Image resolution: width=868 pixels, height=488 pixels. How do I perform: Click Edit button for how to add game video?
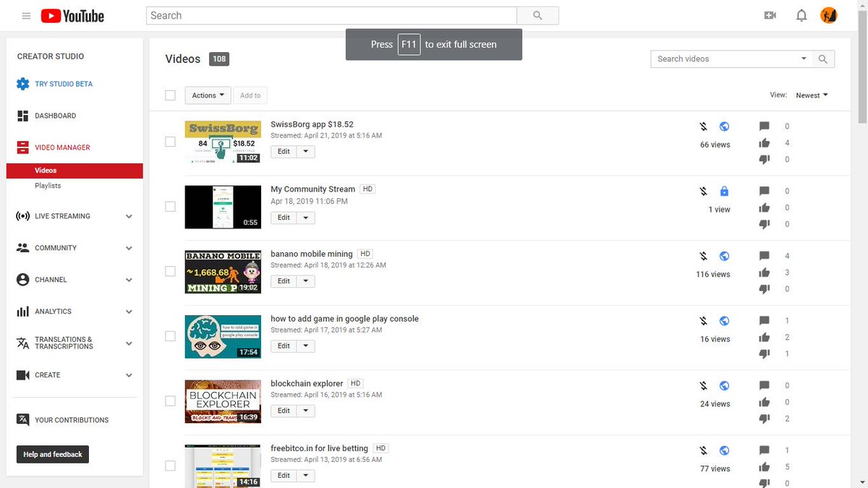click(284, 346)
